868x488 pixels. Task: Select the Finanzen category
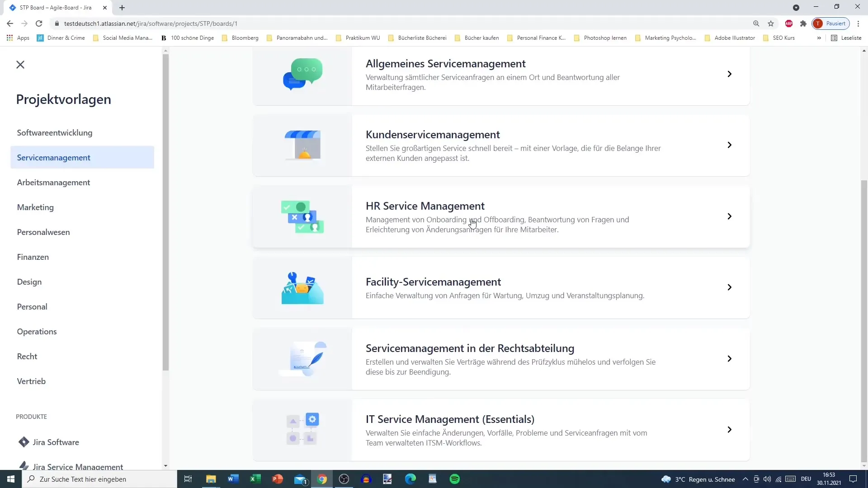(x=82, y=257)
